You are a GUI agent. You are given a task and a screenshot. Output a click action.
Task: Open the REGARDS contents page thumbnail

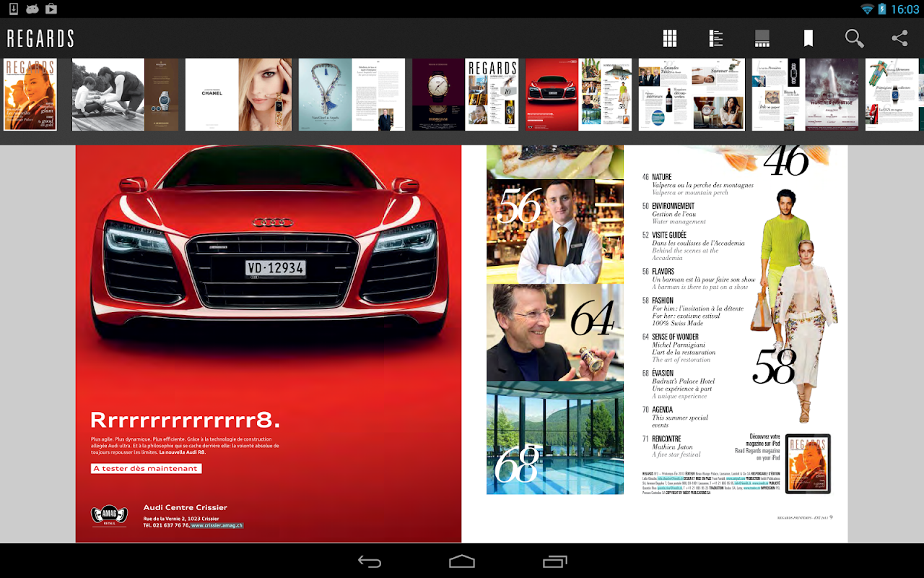click(492, 95)
